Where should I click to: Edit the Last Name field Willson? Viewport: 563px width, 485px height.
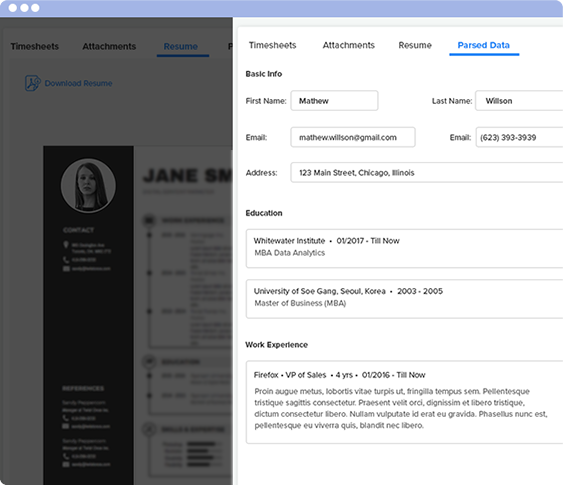519,101
